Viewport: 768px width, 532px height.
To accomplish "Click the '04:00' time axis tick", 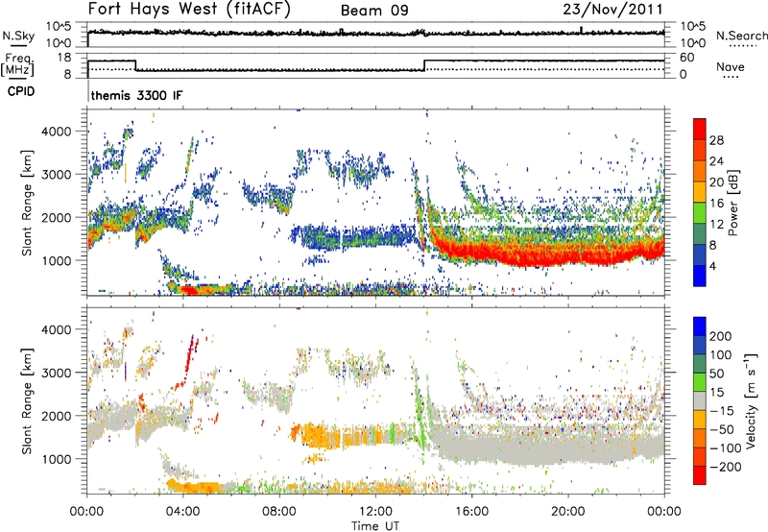I will coord(183,512).
